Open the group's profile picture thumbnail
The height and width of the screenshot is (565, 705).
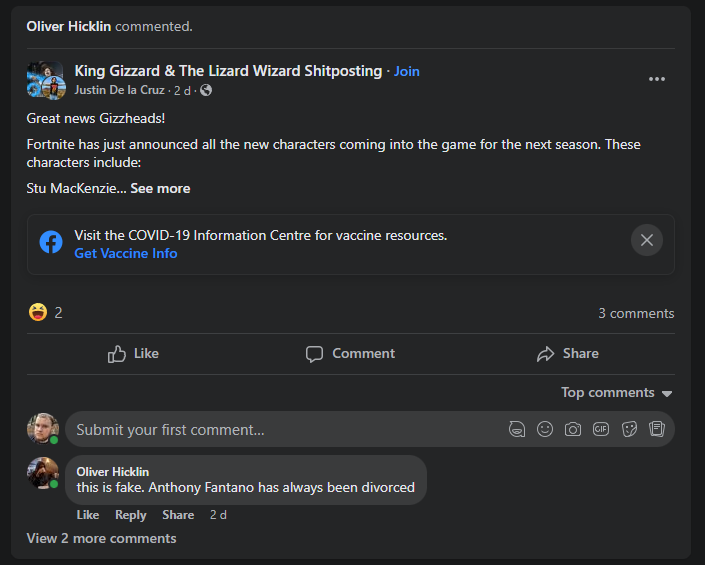point(45,80)
